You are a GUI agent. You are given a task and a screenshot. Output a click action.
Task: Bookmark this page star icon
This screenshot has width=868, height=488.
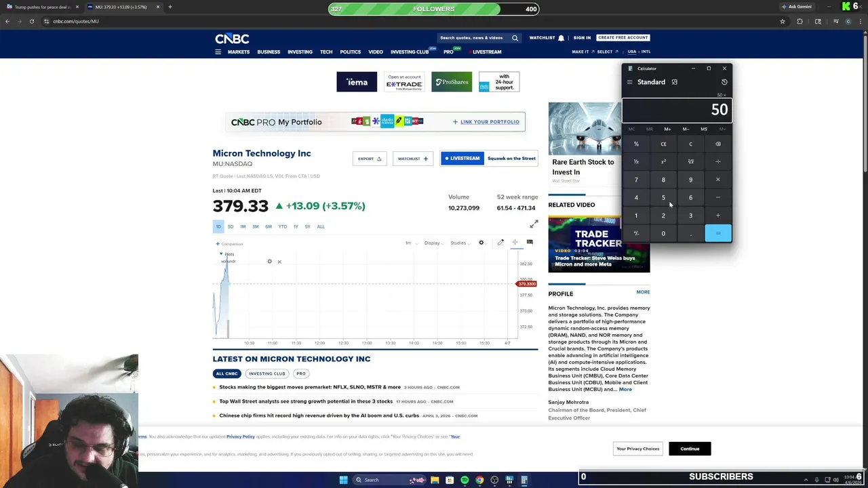pyautogui.click(x=783, y=21)
